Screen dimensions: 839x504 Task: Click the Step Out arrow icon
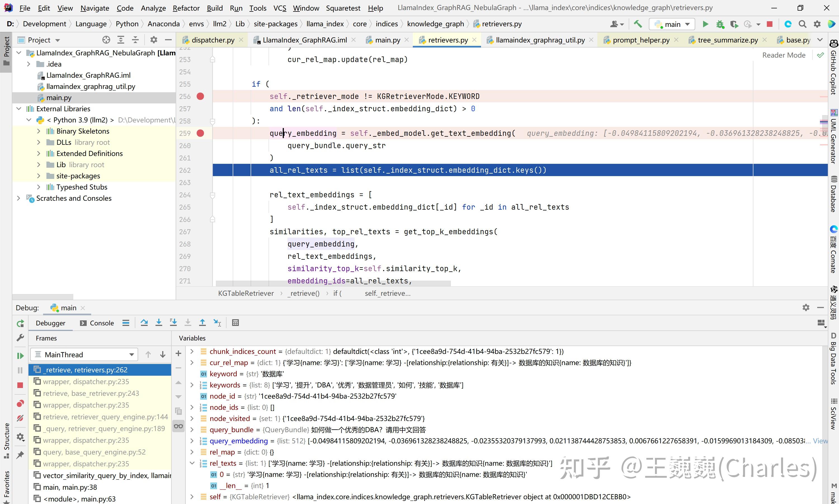(x=202, y=323)
